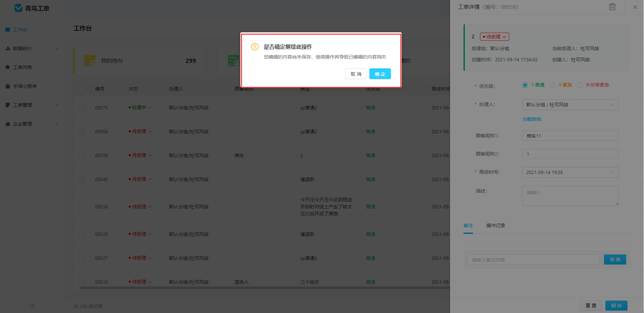Click the 我的待办 count 299
The height and width of the screenshot is (313, 644).
tap(191, 61)
